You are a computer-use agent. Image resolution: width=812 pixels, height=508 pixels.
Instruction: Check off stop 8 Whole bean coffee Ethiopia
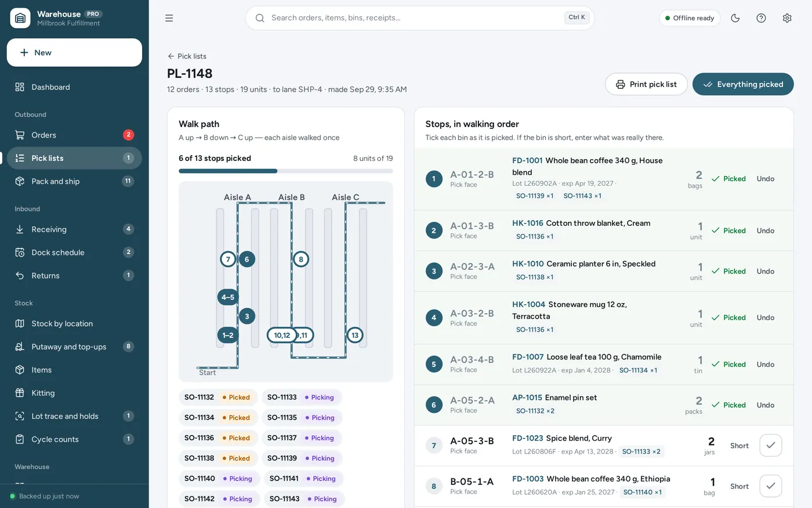[x=771, y=486]
